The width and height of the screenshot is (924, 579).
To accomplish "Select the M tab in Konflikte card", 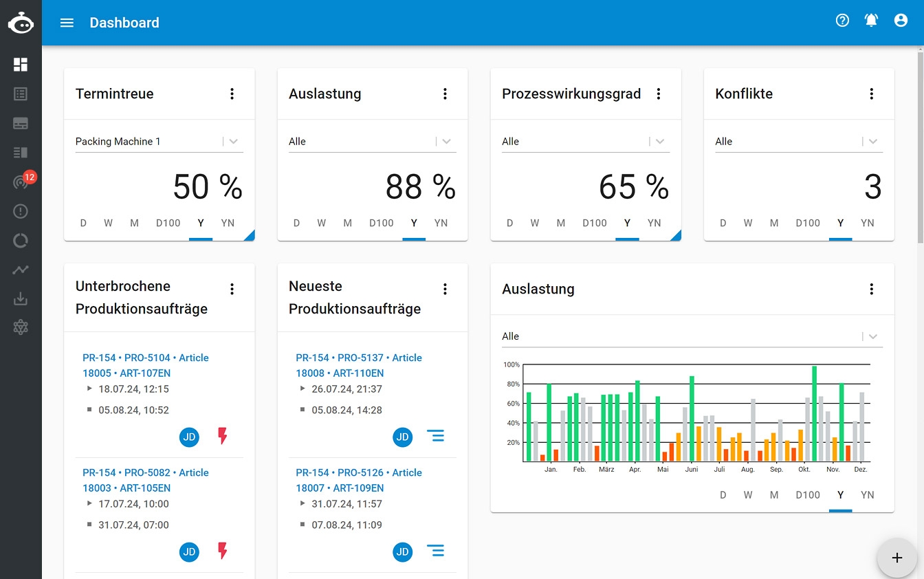I will 774,223.
